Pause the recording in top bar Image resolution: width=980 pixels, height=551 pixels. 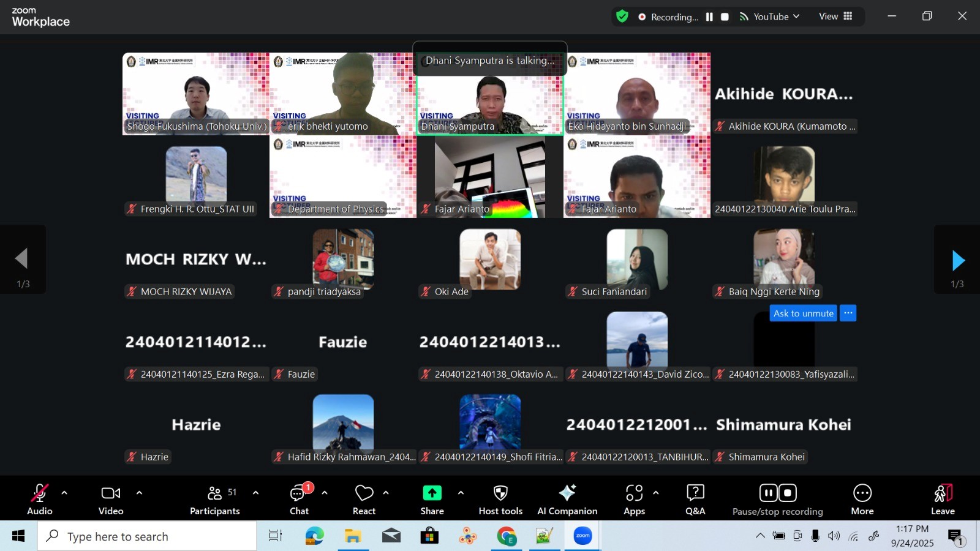pos(709,17)
